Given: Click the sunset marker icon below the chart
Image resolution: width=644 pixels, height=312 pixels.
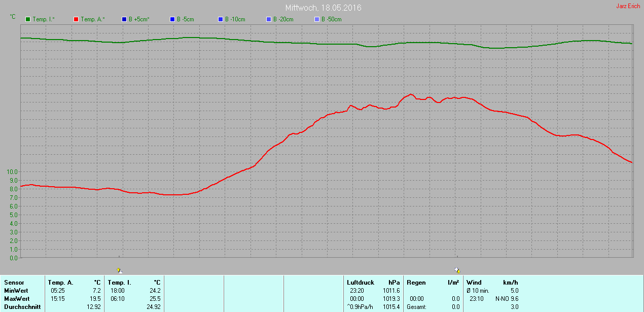Looking at the screenshot, I should [x=457, y=271].
